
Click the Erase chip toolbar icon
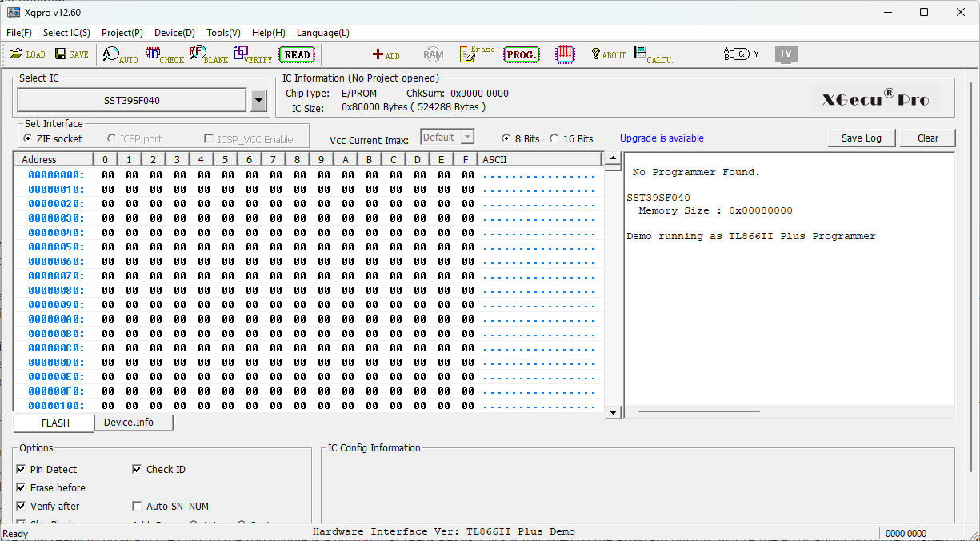click(477, 54)
